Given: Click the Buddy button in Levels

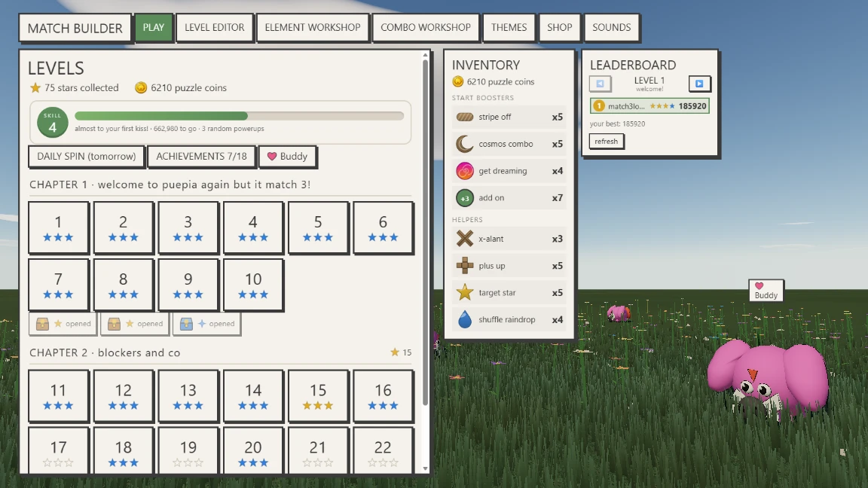Looking at the screenshot, I should [x=287, y=157].
